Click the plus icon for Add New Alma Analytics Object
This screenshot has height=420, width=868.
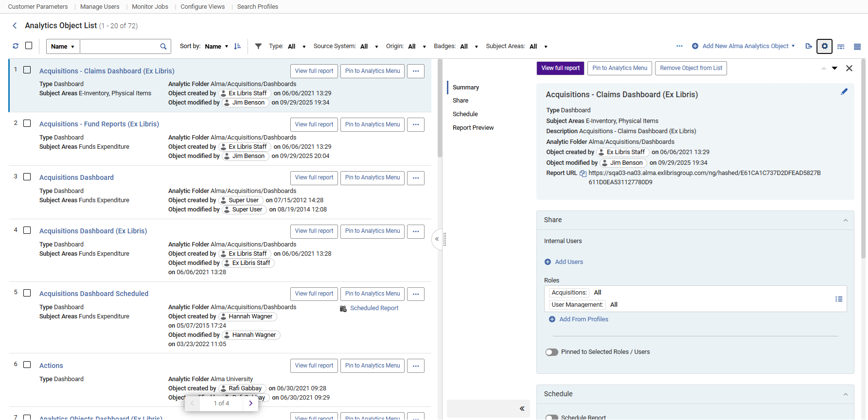click(x=695, y=46)
